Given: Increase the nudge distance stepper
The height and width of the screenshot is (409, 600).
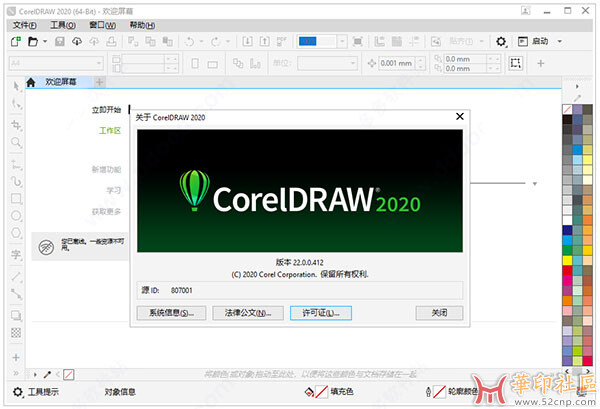Looking at the screenshot, I should pyautogui.click(x=421, y=60).
